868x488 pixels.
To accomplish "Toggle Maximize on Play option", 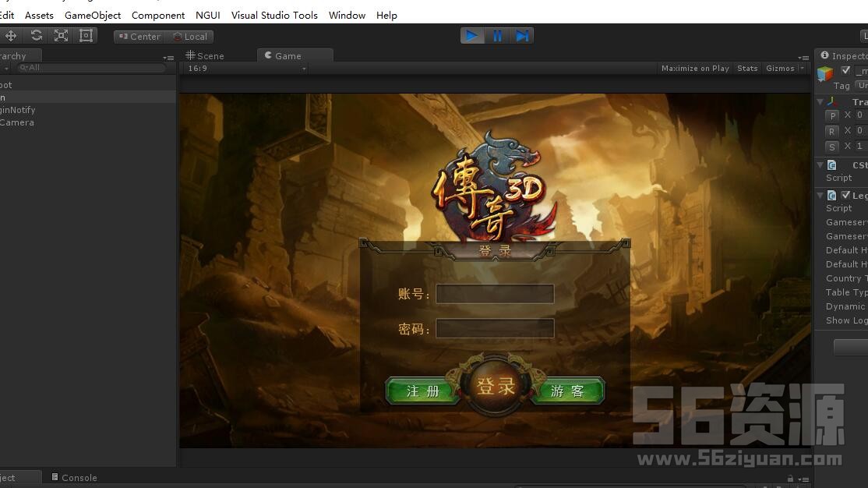I will 695,69.
